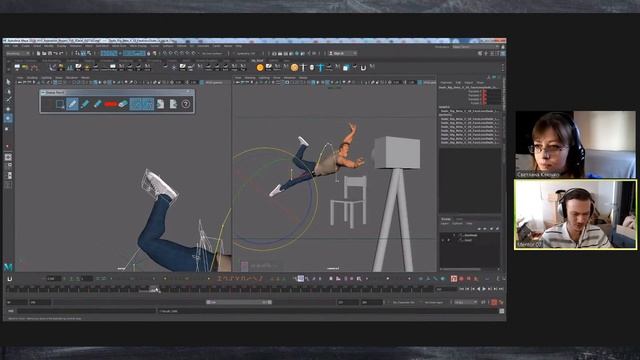Screen dimensions: 640x360
Task: Pick the Select tool arrow in the toolbox
Action: (8, 82)
